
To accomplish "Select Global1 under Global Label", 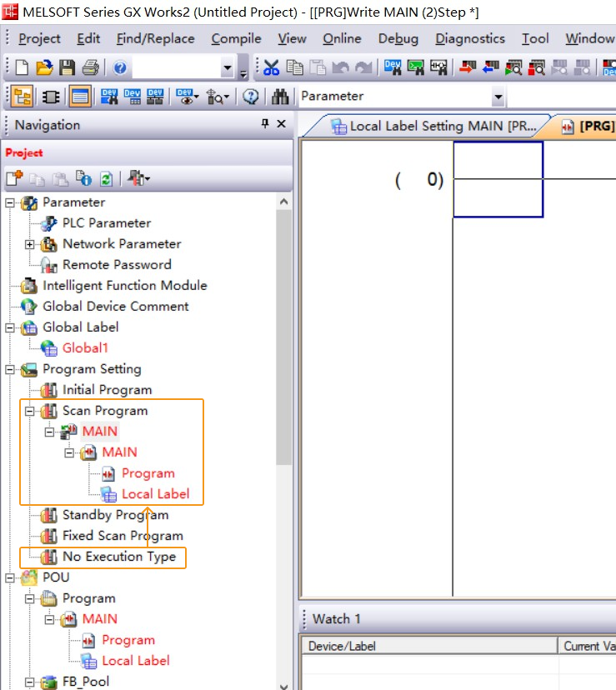I will click(85, 347).
